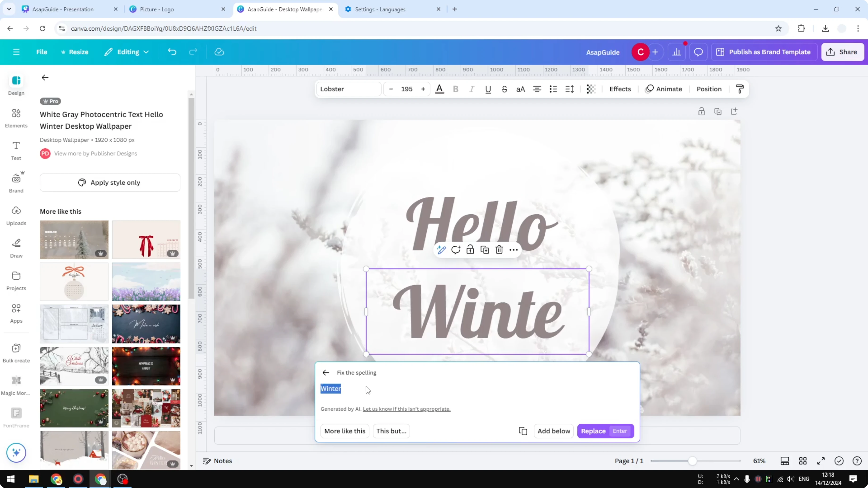Open the File menu
Viewport: 868px width, 488px height.
[x=42, y=52]
